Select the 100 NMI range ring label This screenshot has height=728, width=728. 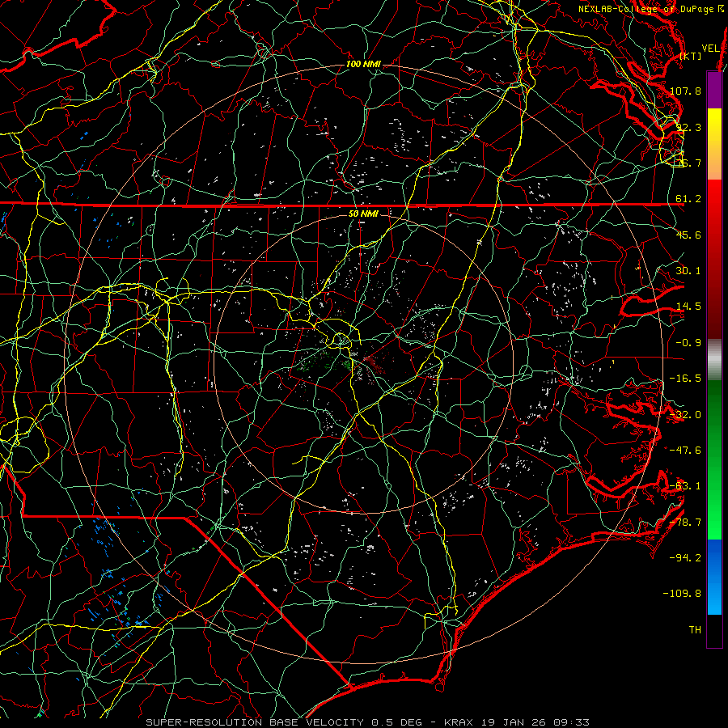[x=363, y=64]
